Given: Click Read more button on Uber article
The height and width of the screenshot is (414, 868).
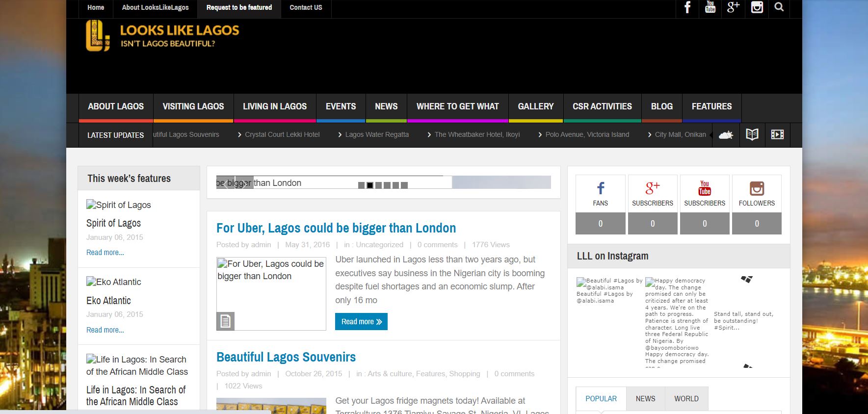Looking at the screenshot, I should pyautogui.click(x=361, y=322).
